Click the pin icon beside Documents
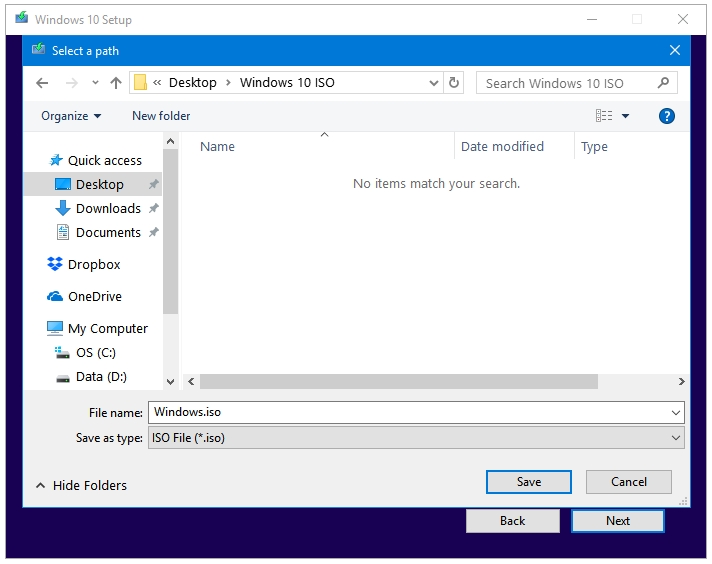The height and width of the screenshot is (564, 712). click(x=153, y=233)
